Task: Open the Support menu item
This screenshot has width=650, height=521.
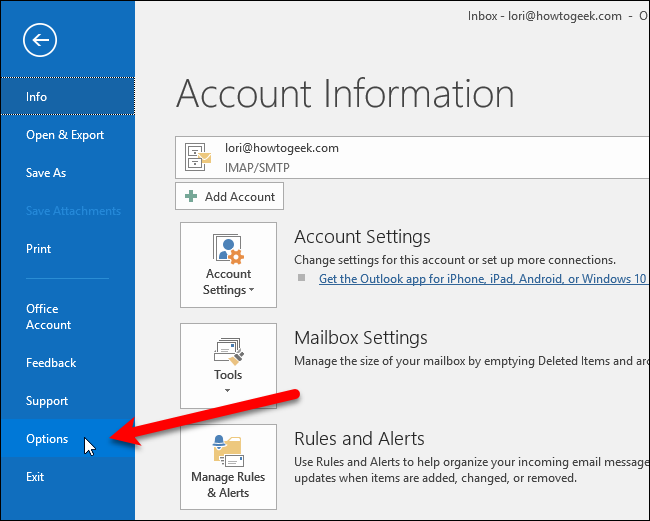Action: pos(47,401)
